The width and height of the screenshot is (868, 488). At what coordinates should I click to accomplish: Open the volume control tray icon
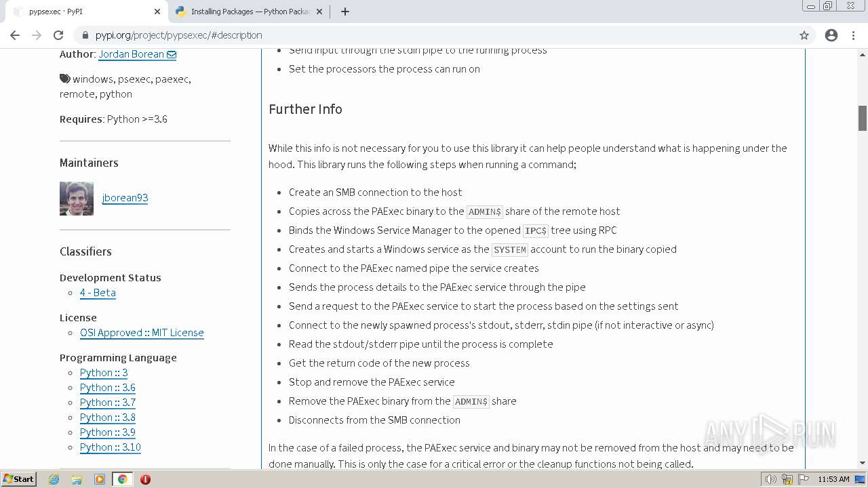click(771, 479)
